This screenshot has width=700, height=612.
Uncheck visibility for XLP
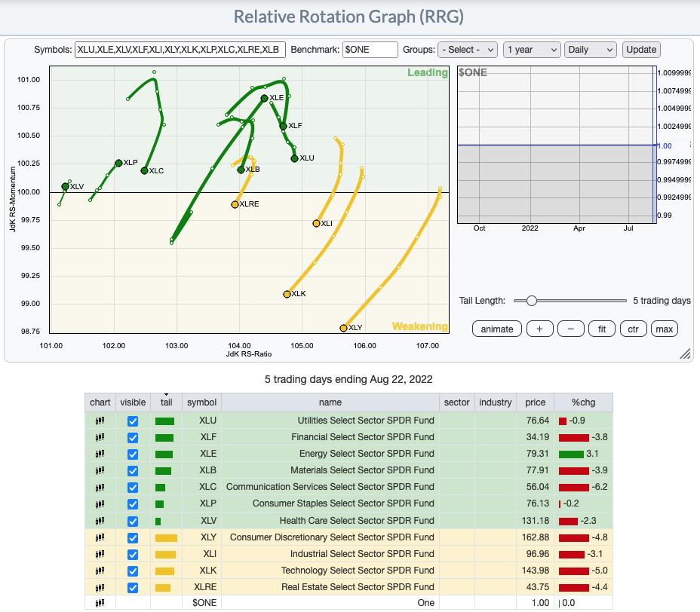(133, 504)
